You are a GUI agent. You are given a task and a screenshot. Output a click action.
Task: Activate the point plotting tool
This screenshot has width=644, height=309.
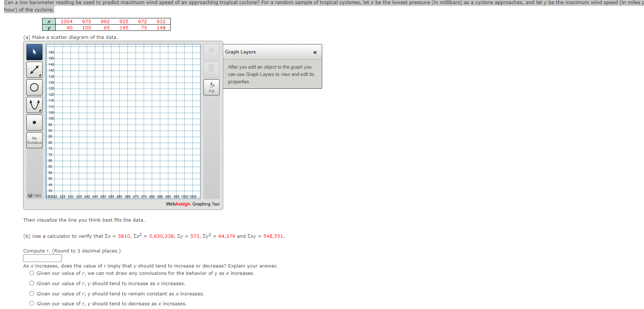[x=34, y=123]
